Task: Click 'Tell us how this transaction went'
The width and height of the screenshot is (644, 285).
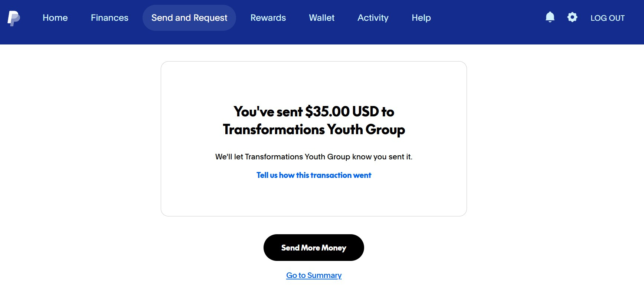Action: tap(314, 175)
